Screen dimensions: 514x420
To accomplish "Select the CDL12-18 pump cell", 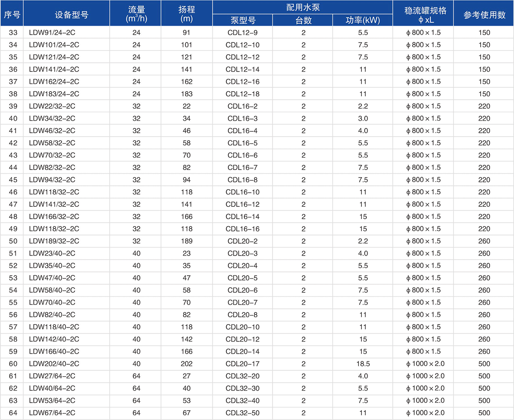I will tap(242, 94).
